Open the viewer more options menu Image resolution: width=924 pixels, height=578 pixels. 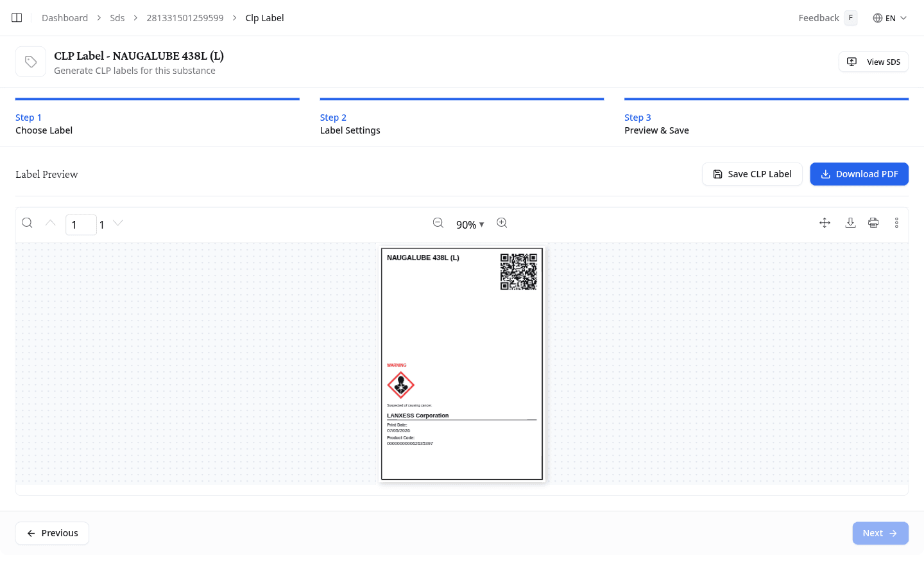pyautogui.click(x=896, y=223)
